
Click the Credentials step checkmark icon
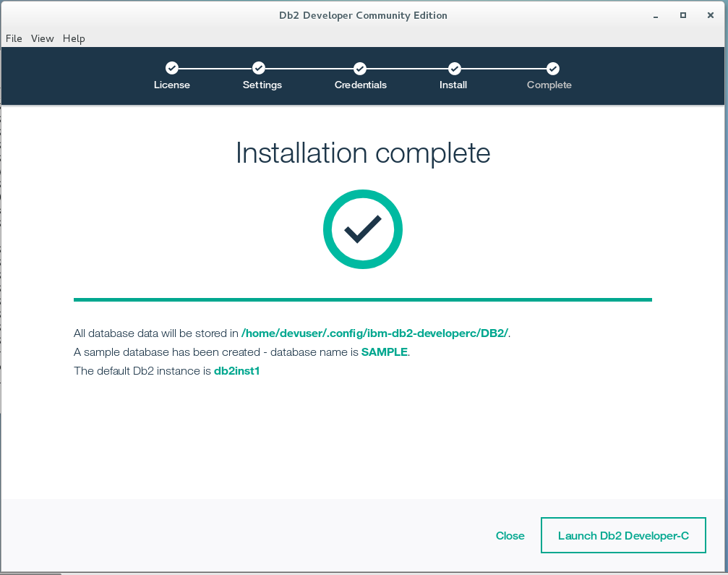[360, 68]
